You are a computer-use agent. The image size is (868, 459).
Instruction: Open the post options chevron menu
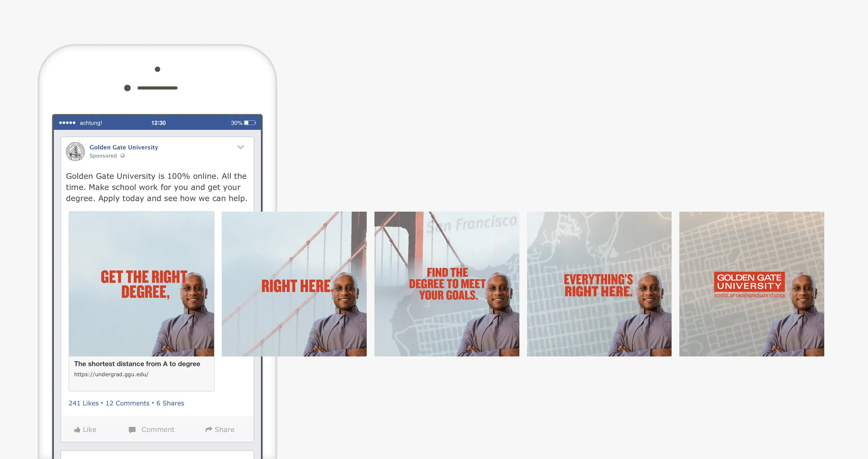click(x=241, y=147)
